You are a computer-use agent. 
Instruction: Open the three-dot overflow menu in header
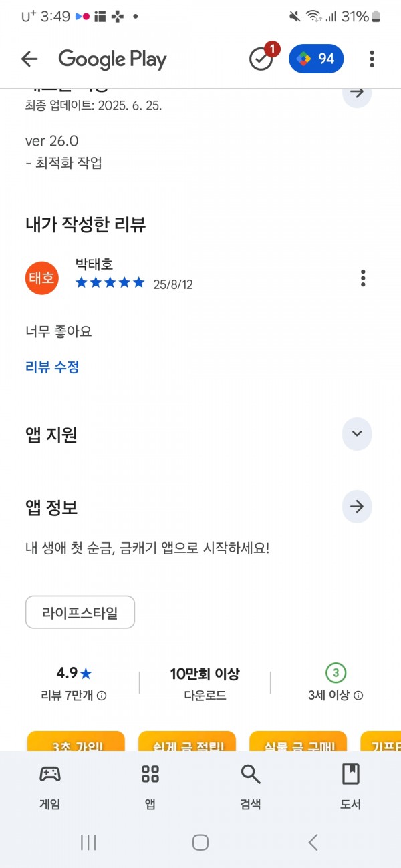[x=372, y=59]
